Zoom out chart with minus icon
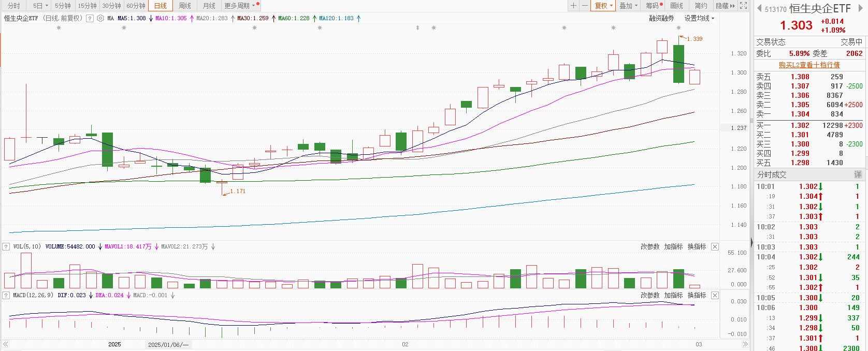Image resolution: width=868 pixels, height=351 pixels. [585, 6]
